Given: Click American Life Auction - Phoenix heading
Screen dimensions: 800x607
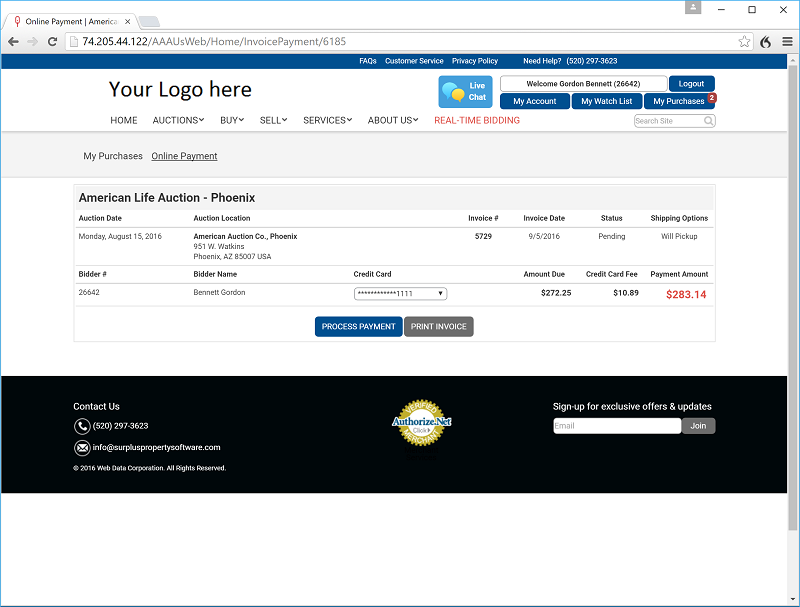Looking at the screenshot, I should coord(167,198).
